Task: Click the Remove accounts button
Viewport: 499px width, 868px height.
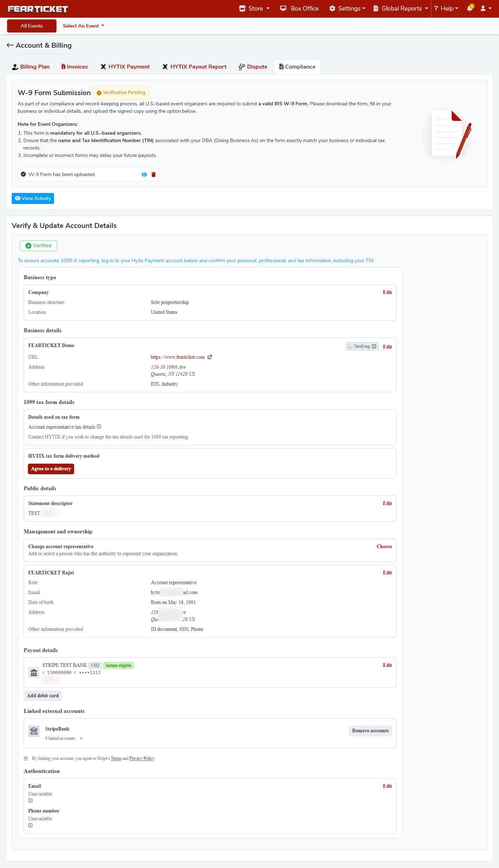Action: coord(370,731)
